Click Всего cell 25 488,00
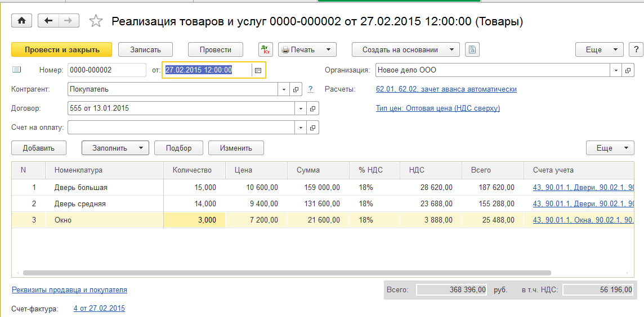Viewport: 644px width, 317px height. click(x=493, y=220)
